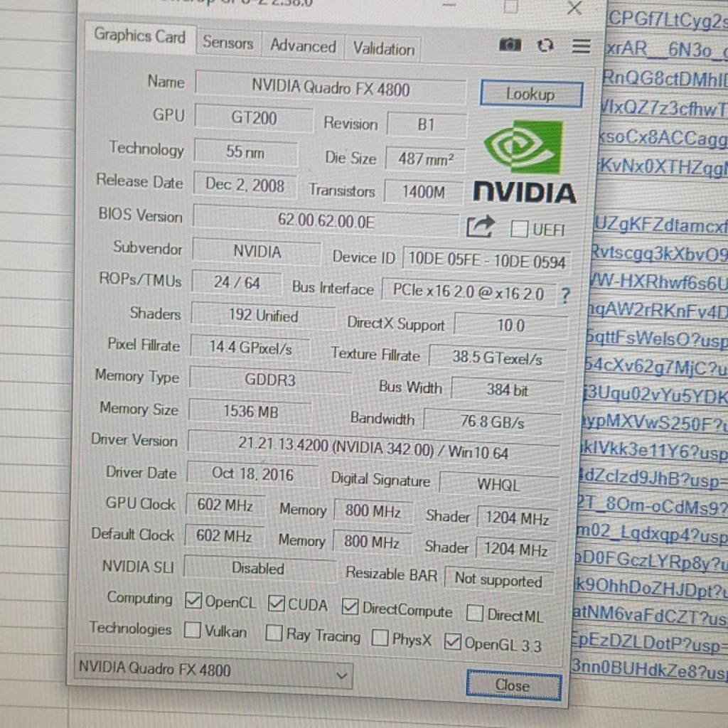Open the background link starting UZgKFZdtamcx
Image resolution: width=728 pixels, height=728 pixels.
[661, 225]
